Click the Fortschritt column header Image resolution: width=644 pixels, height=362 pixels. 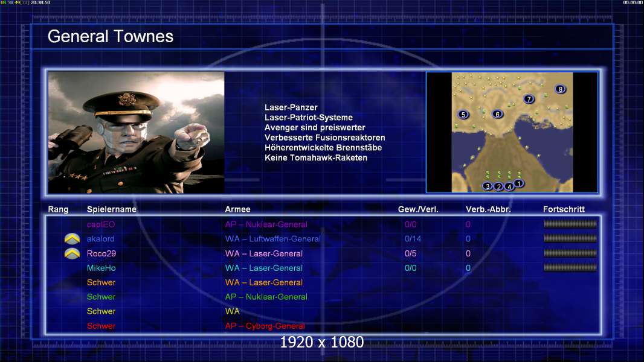tap(564, 209)
